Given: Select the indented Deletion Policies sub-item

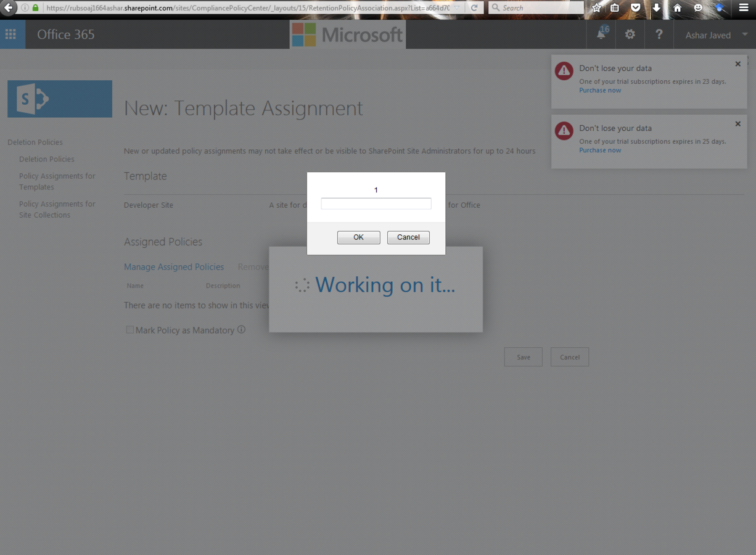Looking at the screenshot, I should 46,159.
